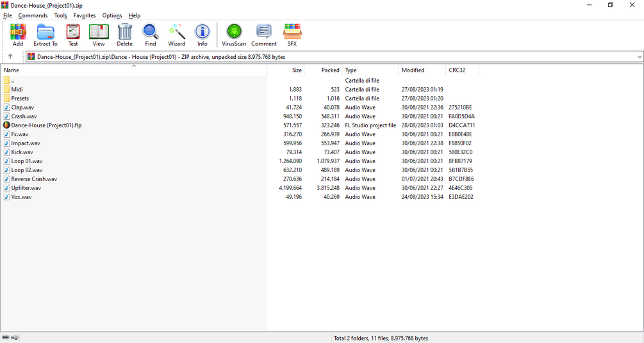Click the Upfilter.wav audio icon
Screen dimensions: 644x343
pos(6,187)
